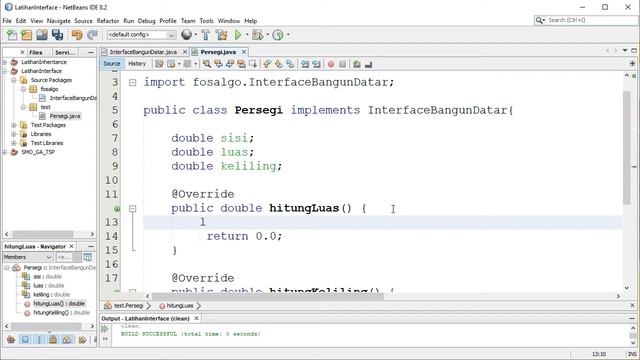Click the Clean and Build Project icon
640x360 pixels.
pyautogui.click(x=222, y=35)
